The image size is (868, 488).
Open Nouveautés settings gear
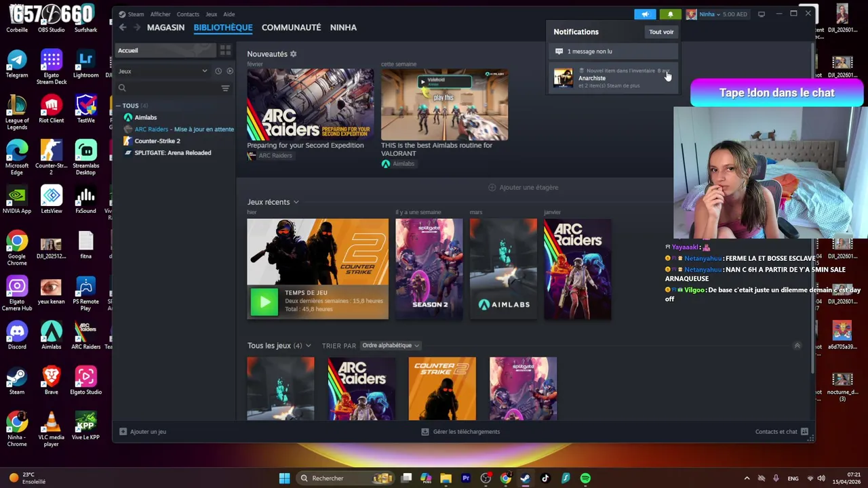click(293, 54)
